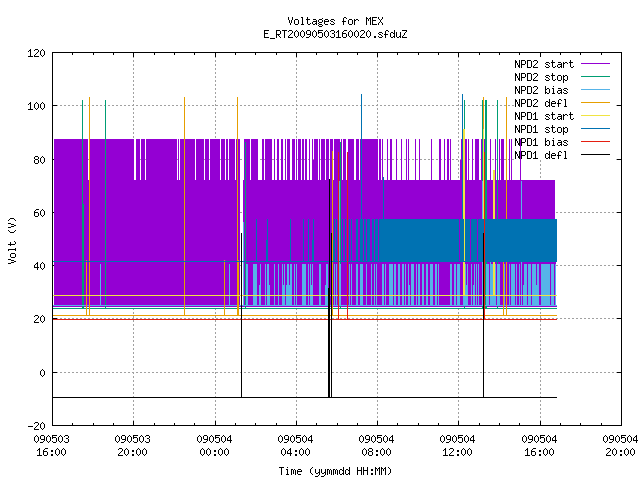Click the yellow NPD1 start legend line
Screen dimensions: 640x480
pos(595,116)
